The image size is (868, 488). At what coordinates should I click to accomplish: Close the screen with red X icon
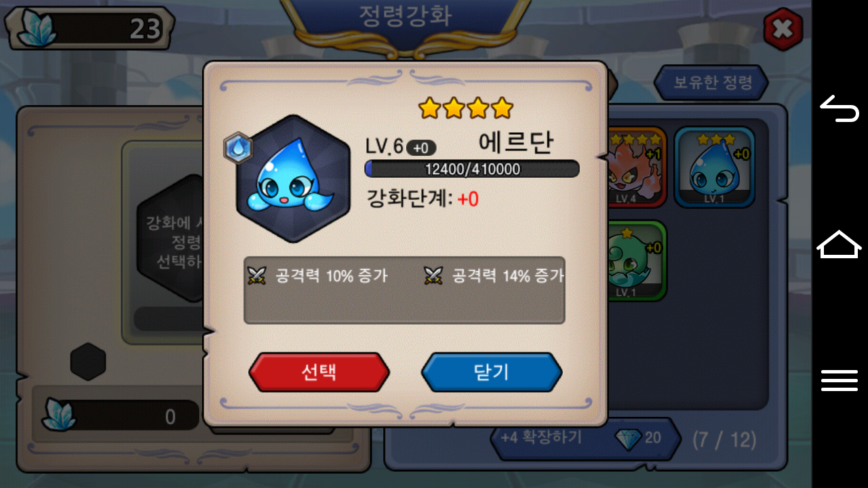pos(783,29)
